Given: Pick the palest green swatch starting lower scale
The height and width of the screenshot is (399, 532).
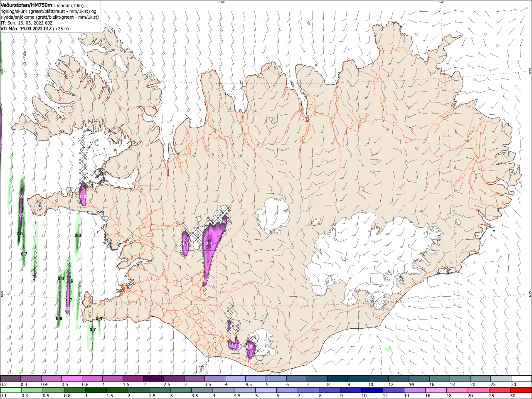Looking at the screenshot, I should tap(10, 390).
